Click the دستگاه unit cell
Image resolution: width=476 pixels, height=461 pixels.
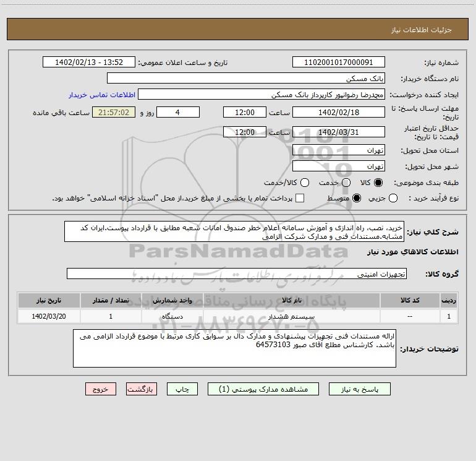tap(172, 317)
